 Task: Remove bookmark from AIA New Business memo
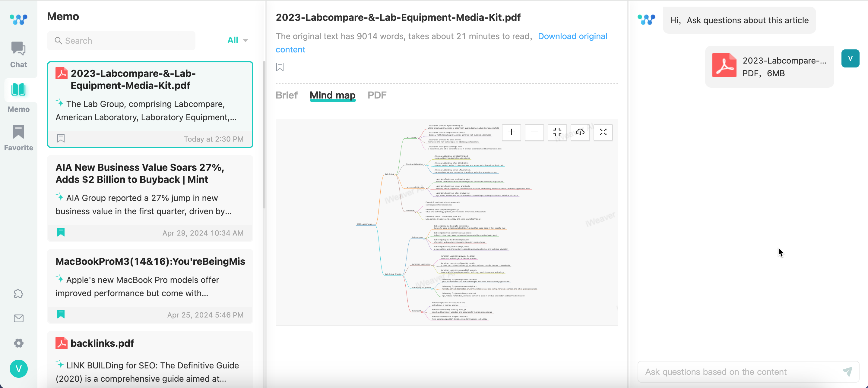coord(61,232)
